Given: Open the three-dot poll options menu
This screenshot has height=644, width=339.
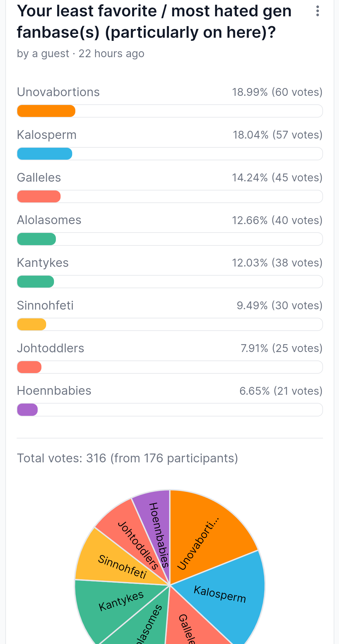Looking at the screenshot, I should coord(318,11).
